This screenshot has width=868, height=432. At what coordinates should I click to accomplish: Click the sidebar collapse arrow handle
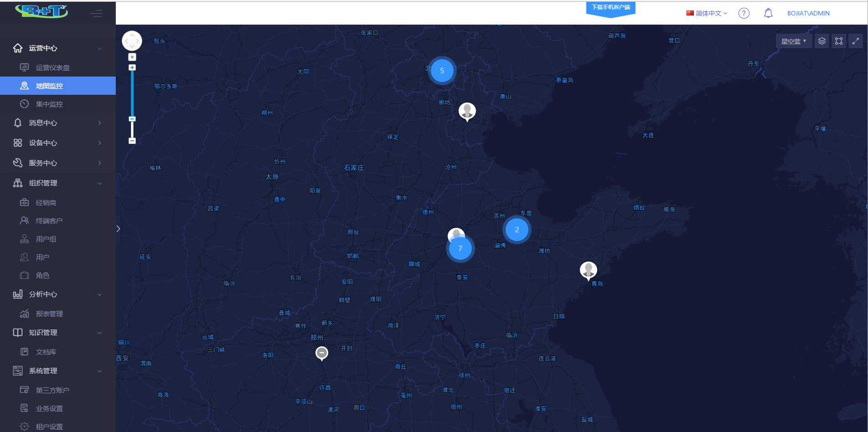[118, 229]
